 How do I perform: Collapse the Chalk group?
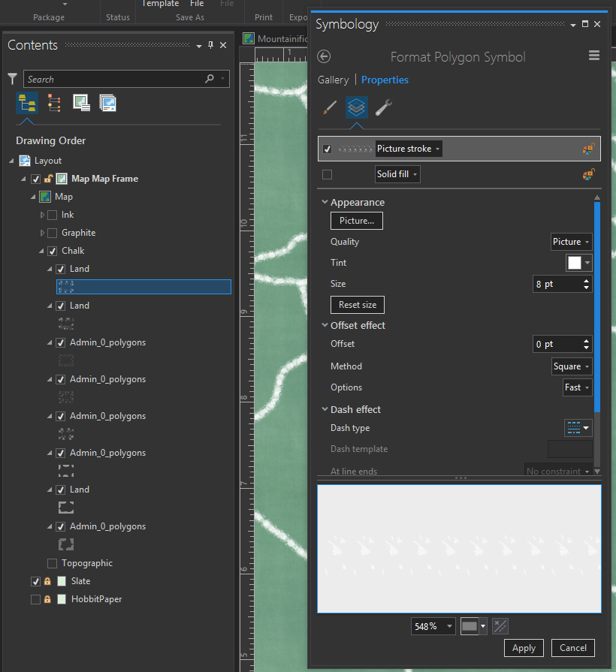coord(41,251)
